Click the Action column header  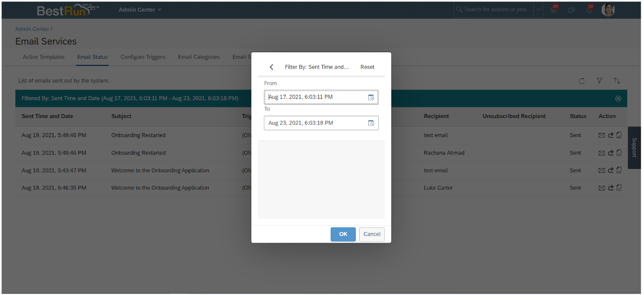(x=607, y=116)
